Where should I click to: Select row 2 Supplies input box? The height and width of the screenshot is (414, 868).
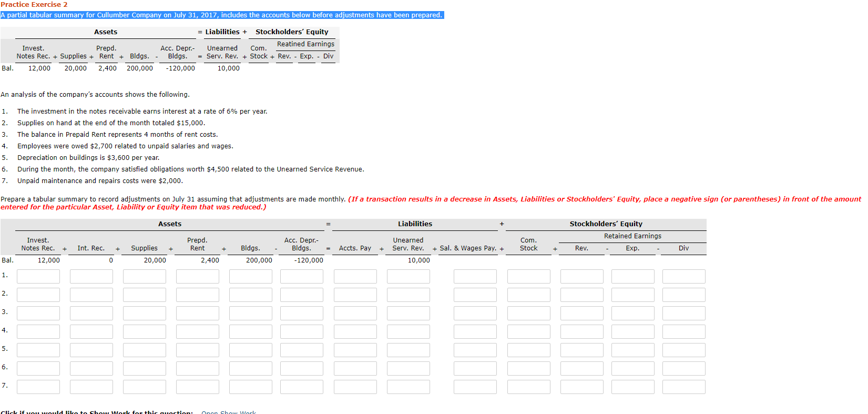pyautogui.click(x=145, y=295)
